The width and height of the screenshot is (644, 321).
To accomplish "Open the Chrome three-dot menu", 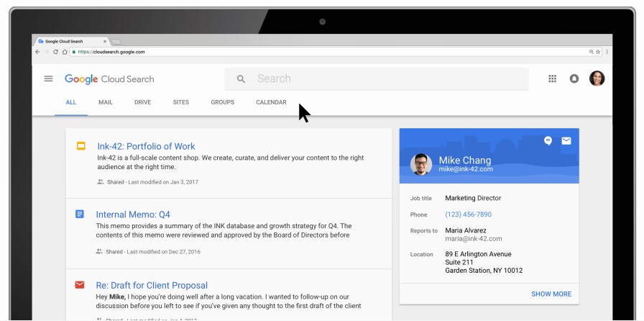I will point(607,52).
